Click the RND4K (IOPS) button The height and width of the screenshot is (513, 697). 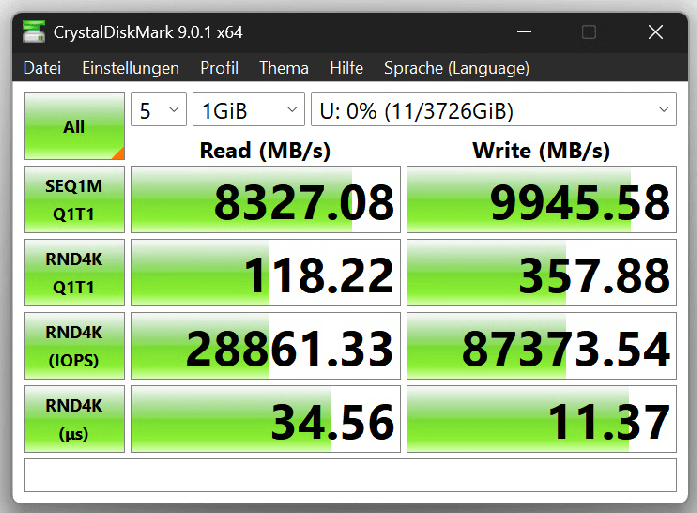pos(74,346)
